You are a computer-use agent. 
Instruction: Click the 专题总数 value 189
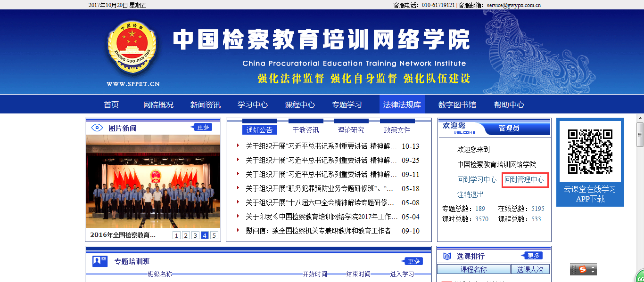[x=480, y=209]
